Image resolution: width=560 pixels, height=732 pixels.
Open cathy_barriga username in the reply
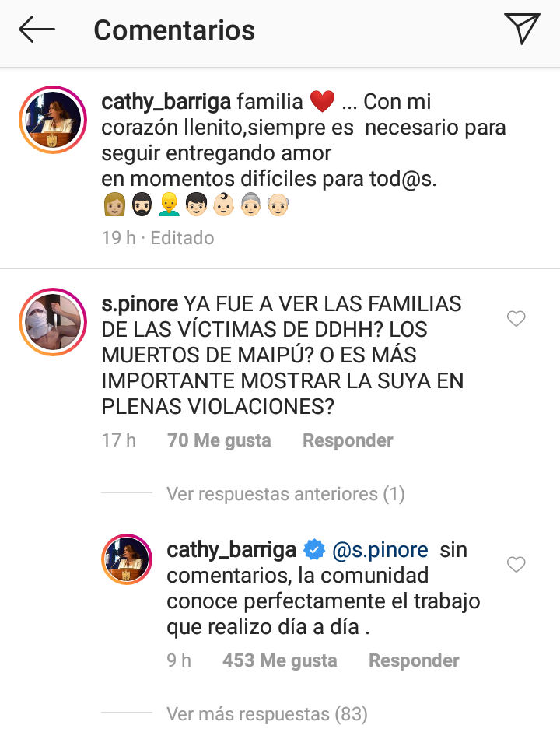(231, 551)
